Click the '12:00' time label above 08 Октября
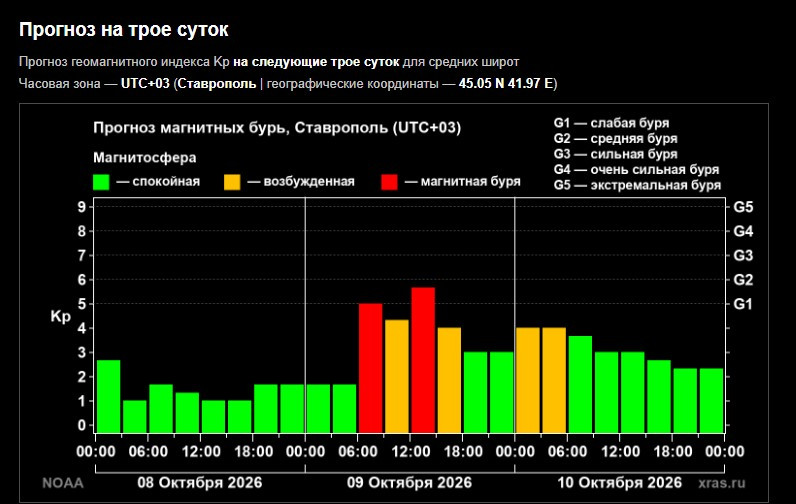 point(201,451)
